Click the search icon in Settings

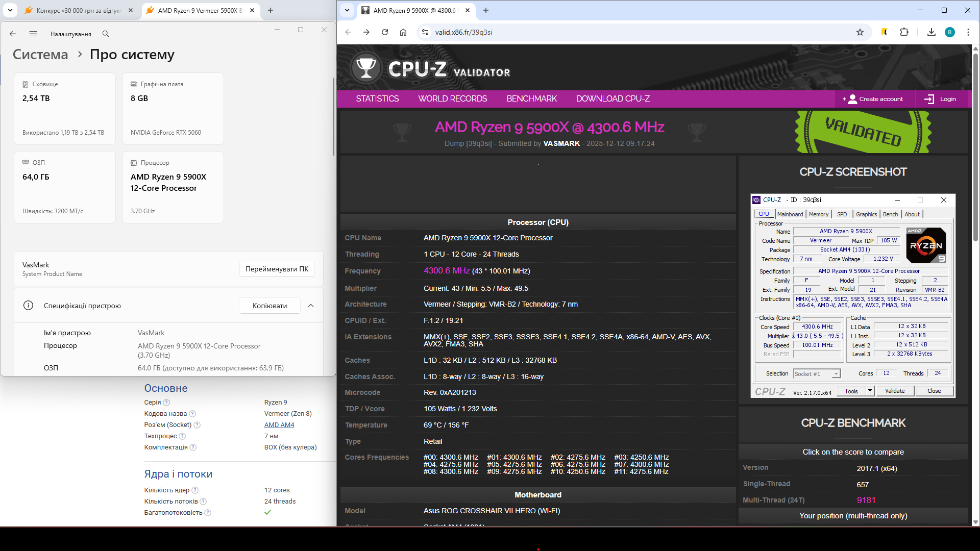point(106,34)
